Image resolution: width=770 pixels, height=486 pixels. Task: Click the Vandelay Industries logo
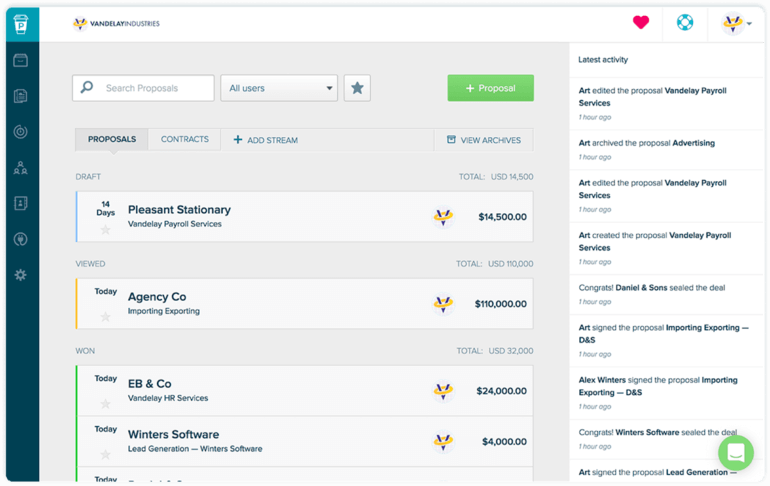(x=116, y=24)
